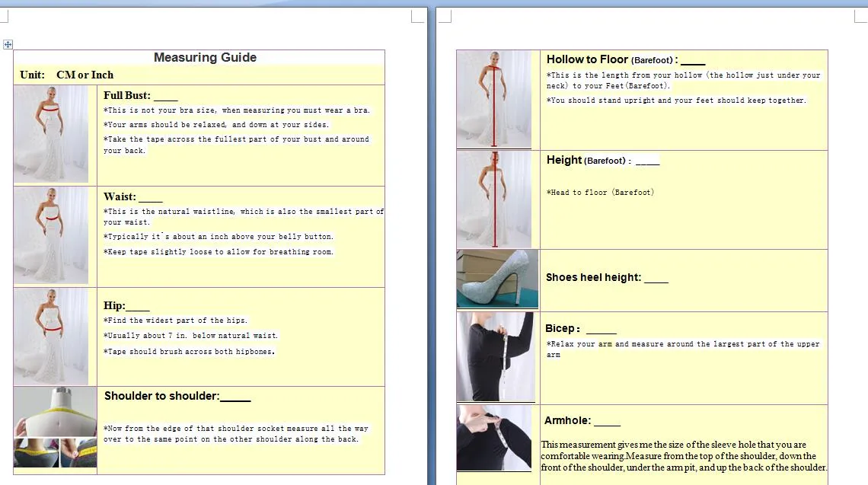The image size is (868, 485).
Task: Click the Measuring Guide title
Action: 205,58
